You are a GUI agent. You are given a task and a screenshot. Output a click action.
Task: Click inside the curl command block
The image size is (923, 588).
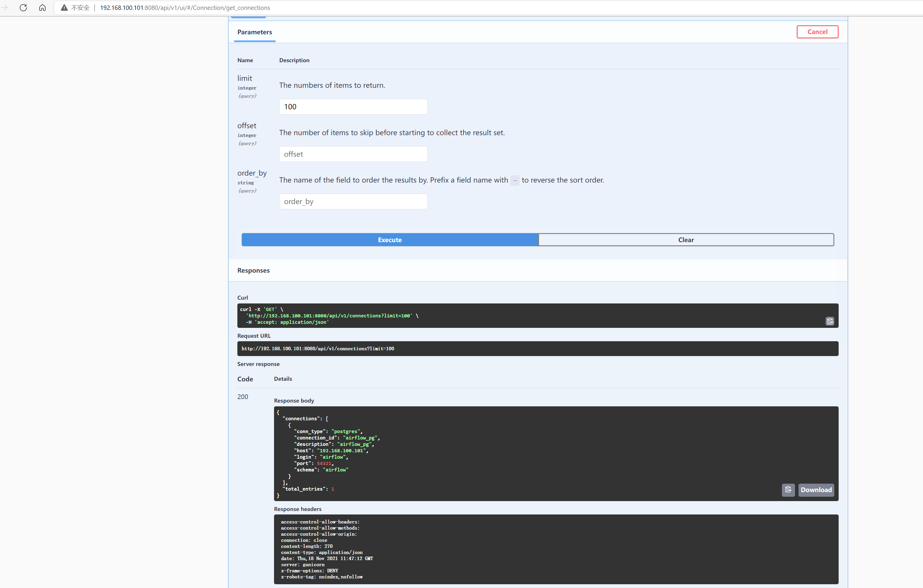[x=498, y=316]
